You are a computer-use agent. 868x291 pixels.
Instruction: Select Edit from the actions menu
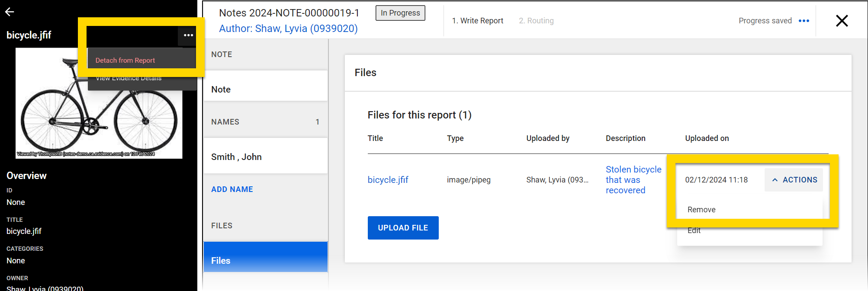pos(694,231)
